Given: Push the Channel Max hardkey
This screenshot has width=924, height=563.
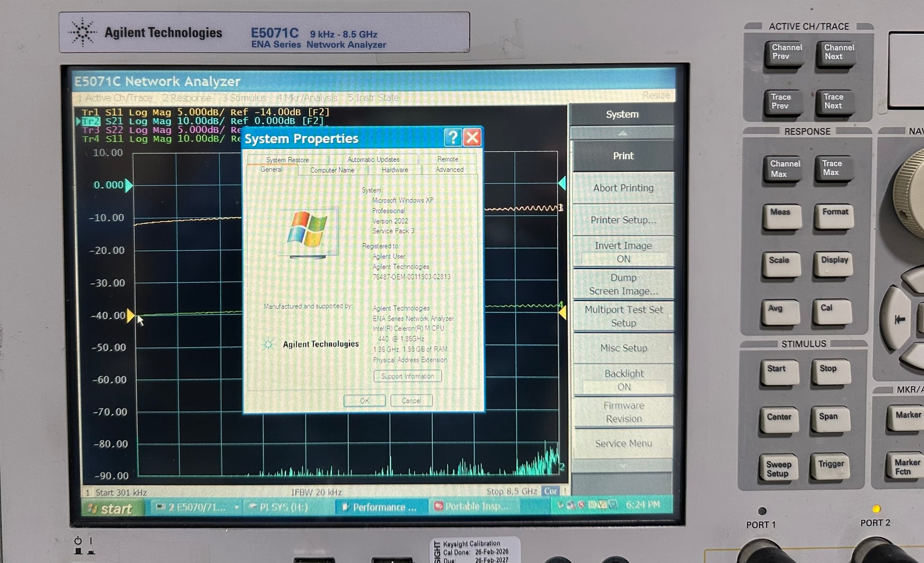Looking at the screenshot, I should point(784,169).
